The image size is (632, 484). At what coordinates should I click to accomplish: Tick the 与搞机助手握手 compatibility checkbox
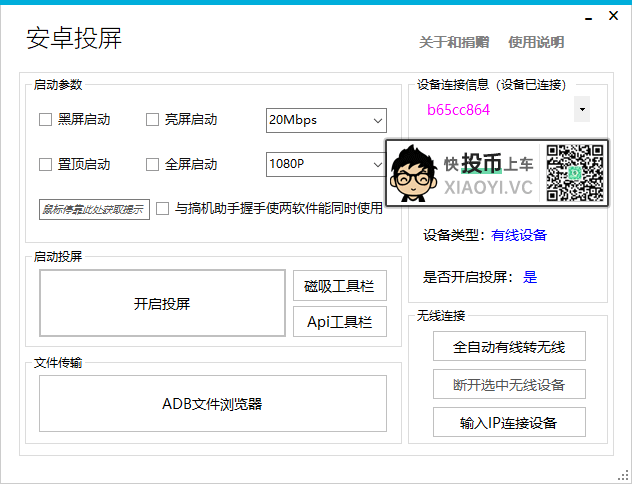(163, 209)
